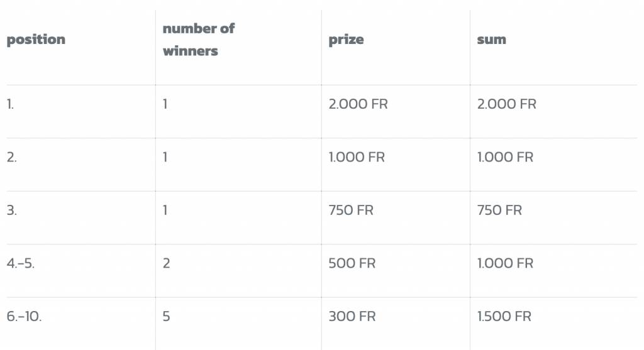
Task: Select the "4.-5." position cell
Action: coord(21,263)
